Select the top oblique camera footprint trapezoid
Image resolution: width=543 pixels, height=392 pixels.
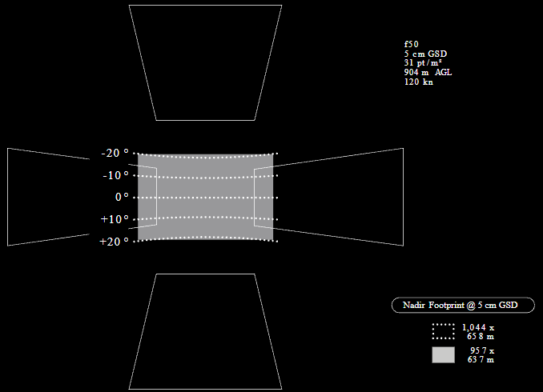point(205,62)
